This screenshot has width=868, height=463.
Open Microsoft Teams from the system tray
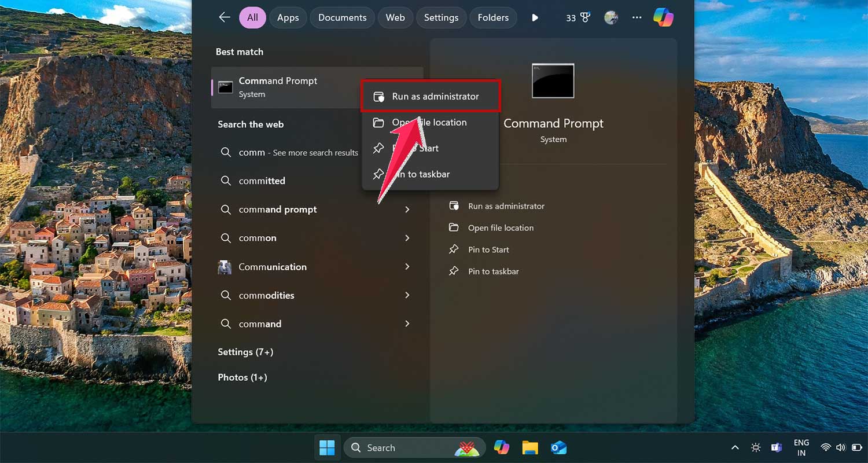776,447
